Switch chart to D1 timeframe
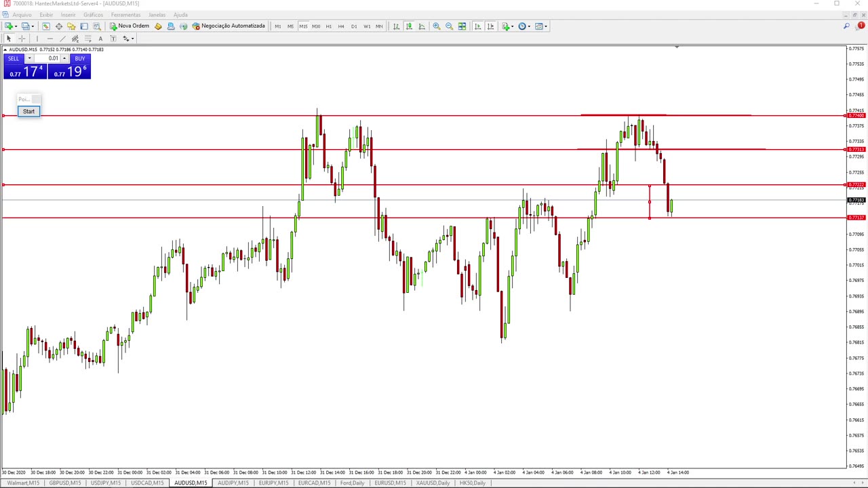 354,26
